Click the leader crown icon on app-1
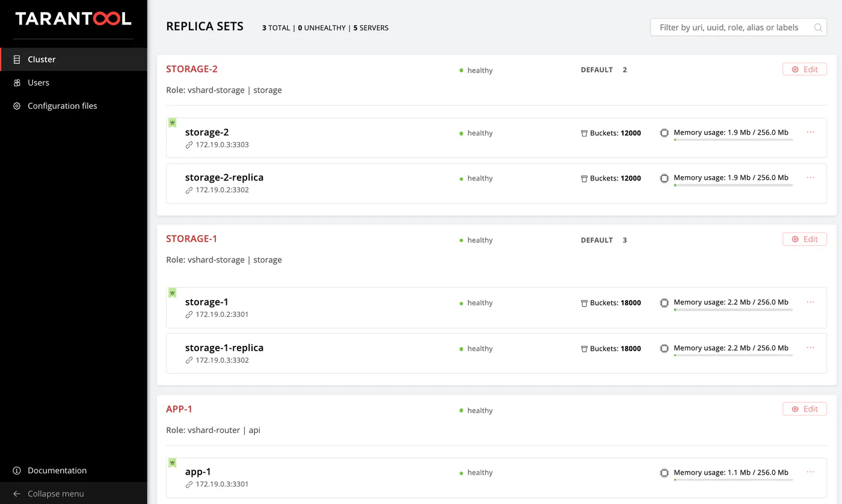 172,463
